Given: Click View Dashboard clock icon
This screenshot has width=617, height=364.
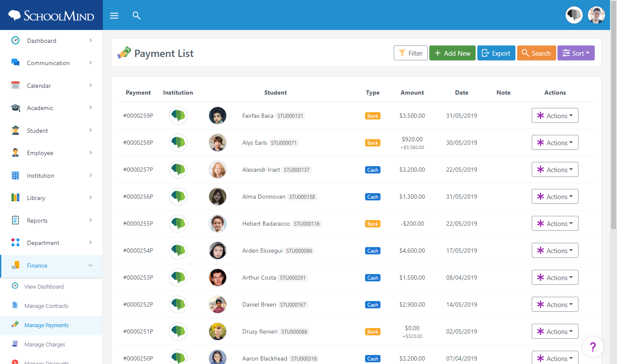Looking at the screenshot, I should click(x=15, y=286).
